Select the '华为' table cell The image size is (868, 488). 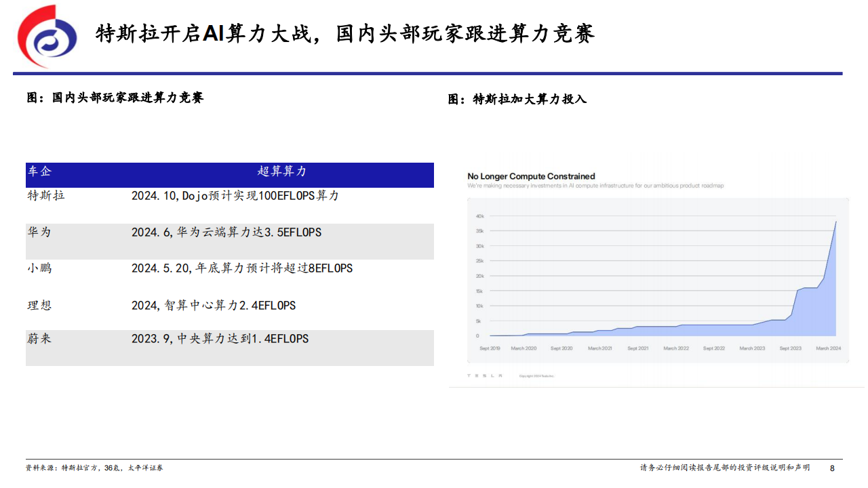pos(39,232)
